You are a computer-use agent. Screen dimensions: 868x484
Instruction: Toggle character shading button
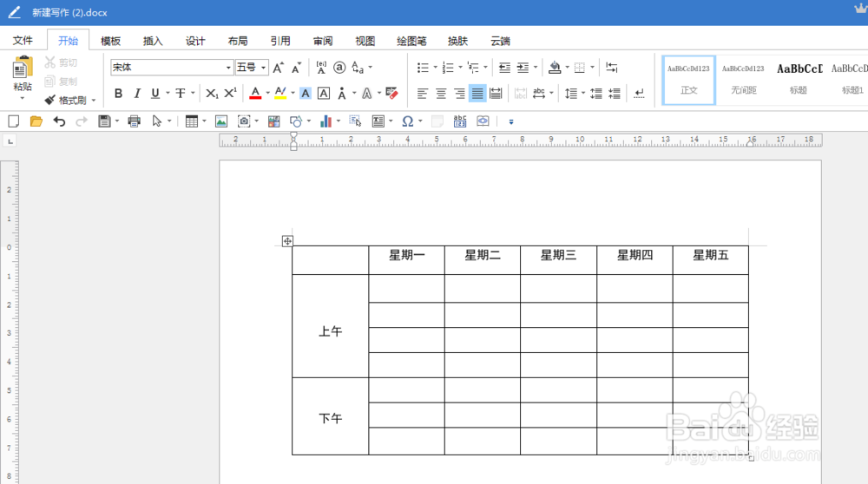click(x=306, y=94)
